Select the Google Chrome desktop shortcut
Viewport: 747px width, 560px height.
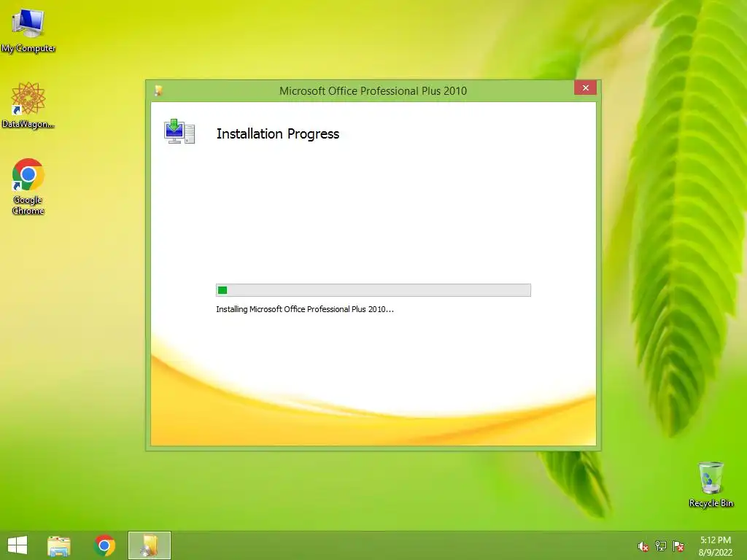(x=28, y=186)
